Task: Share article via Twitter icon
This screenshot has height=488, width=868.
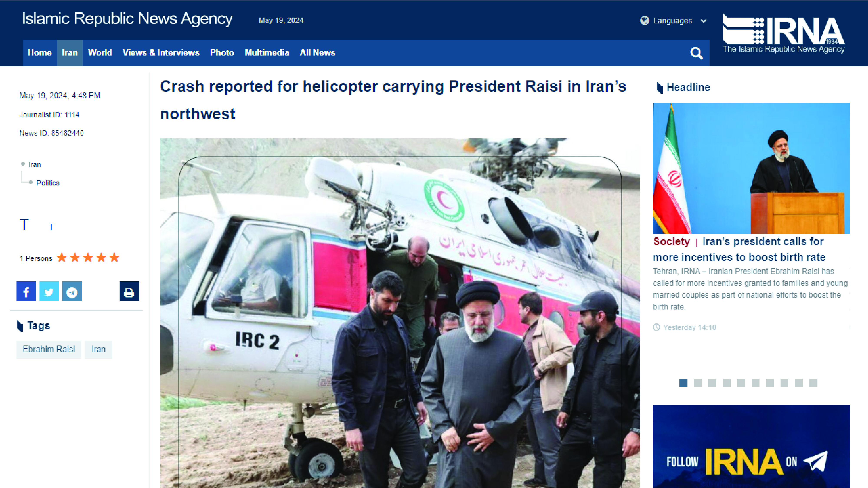Action: pyautogui.click(x=49, y=291)
